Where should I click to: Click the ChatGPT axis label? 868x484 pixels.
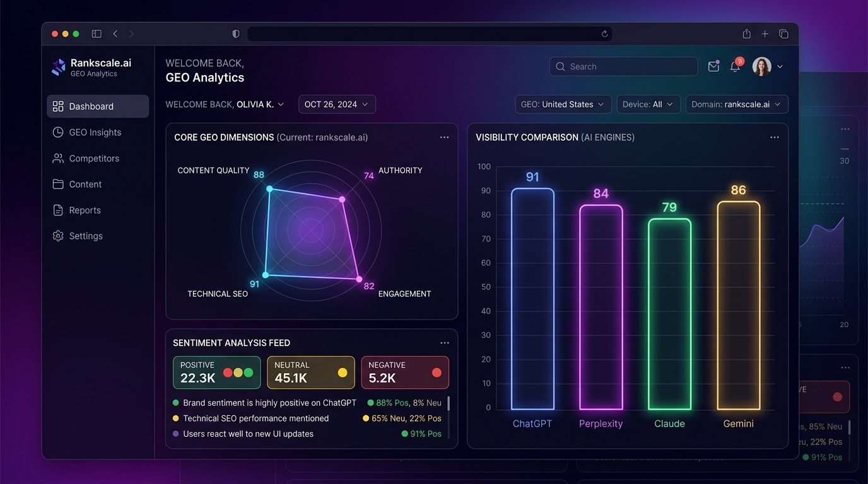(x=532, y=423)
